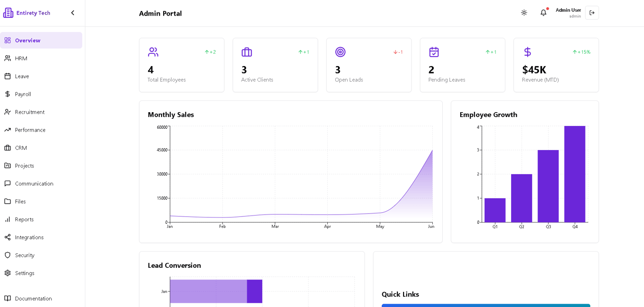This screenshot has width=644, height=307.
Task: Open the notifications bell
Action: click(543, 13)
